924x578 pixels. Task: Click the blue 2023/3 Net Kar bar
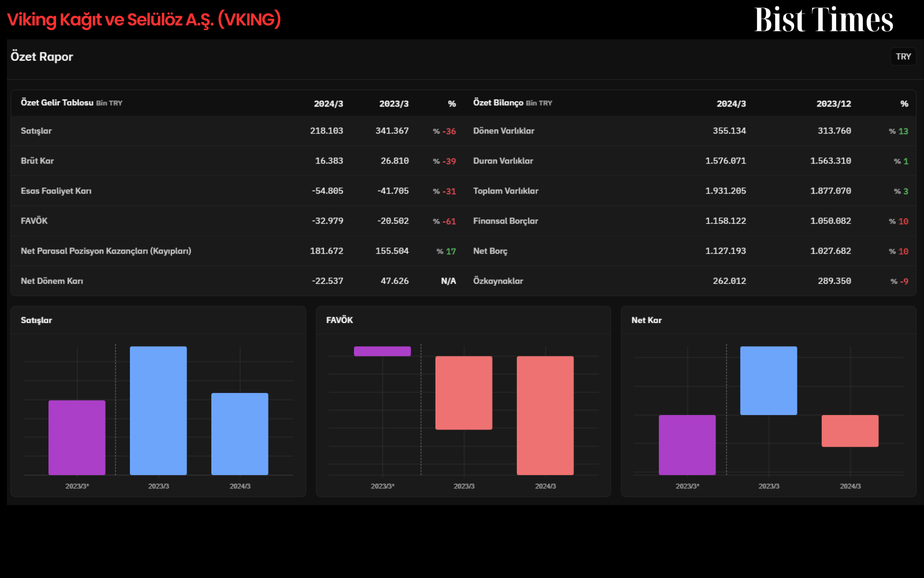click(x=769, y=380)
